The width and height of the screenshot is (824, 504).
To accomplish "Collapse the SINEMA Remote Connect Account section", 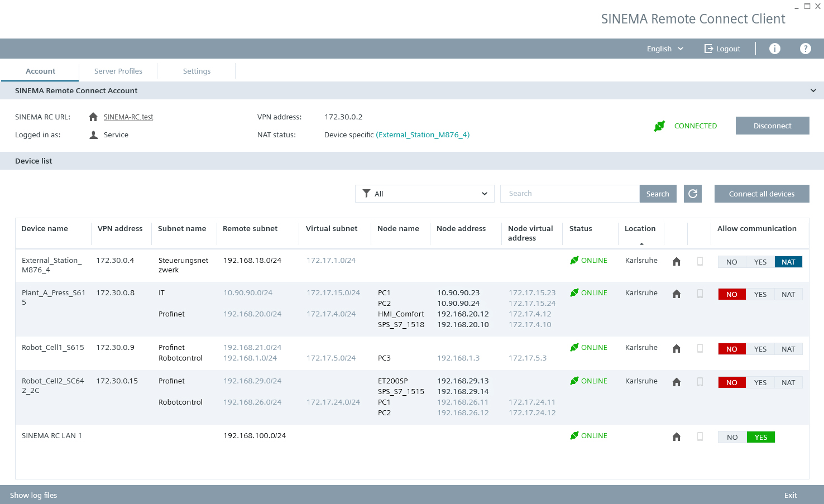I will 813,90.
